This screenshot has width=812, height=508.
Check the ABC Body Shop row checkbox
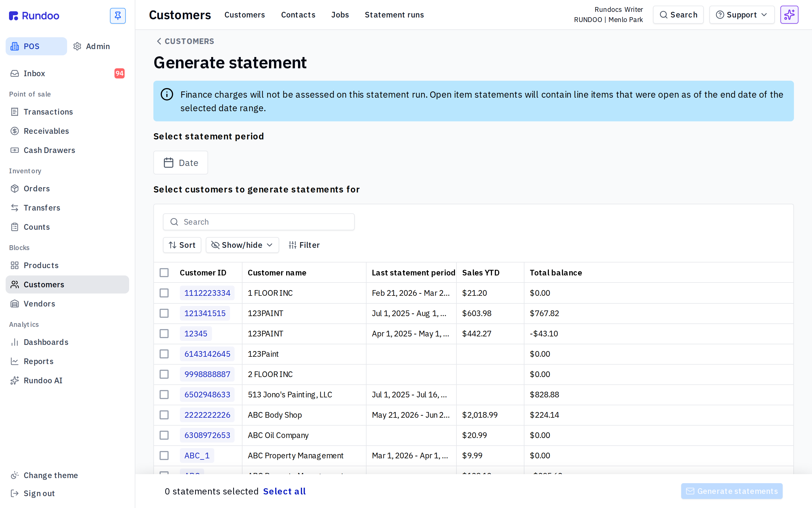coord(164,415)
